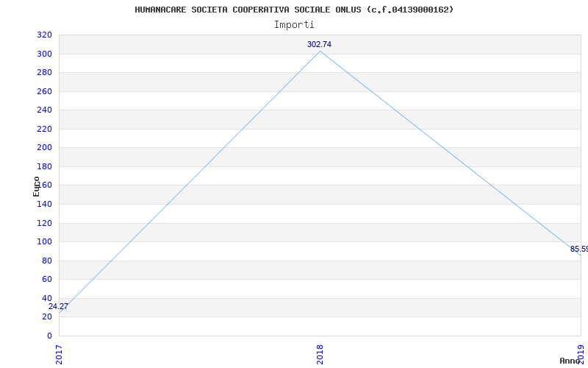The height and width of the screenshot is (368, 588).
Task: Click the 140 y-axis tick label
Action: 44,204
